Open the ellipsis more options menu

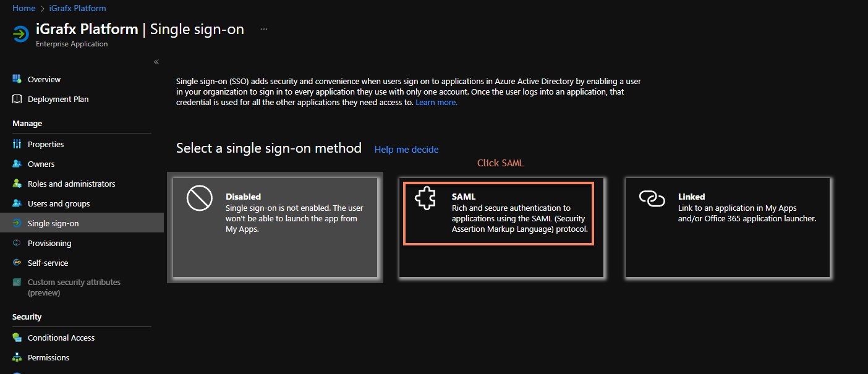[x=264, y=29]
